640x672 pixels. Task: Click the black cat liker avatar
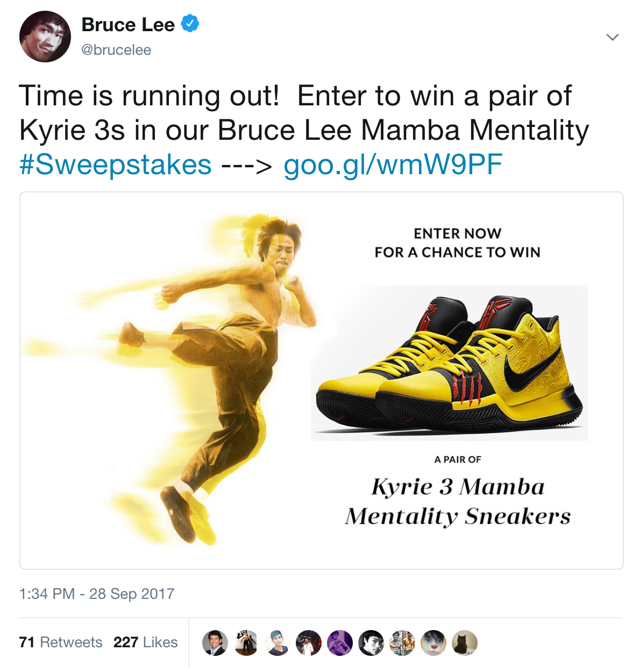(465, 643)
